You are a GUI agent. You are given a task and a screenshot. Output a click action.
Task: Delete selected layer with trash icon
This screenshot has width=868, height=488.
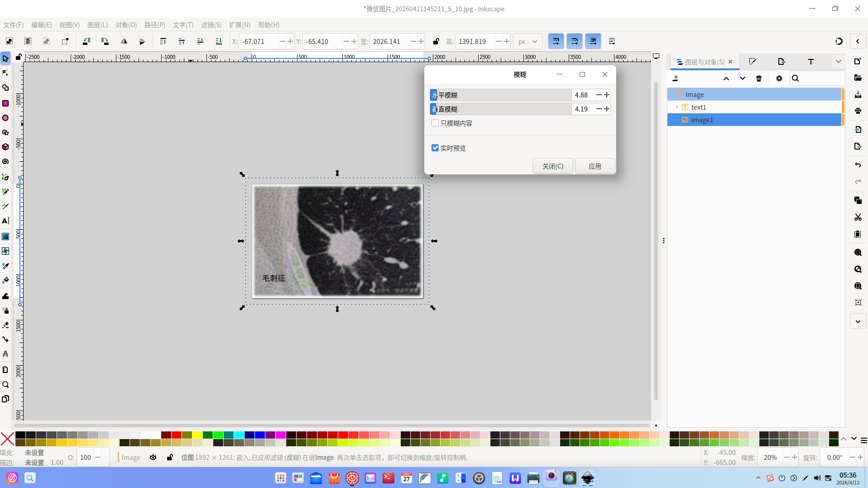(x=759, y=78)
